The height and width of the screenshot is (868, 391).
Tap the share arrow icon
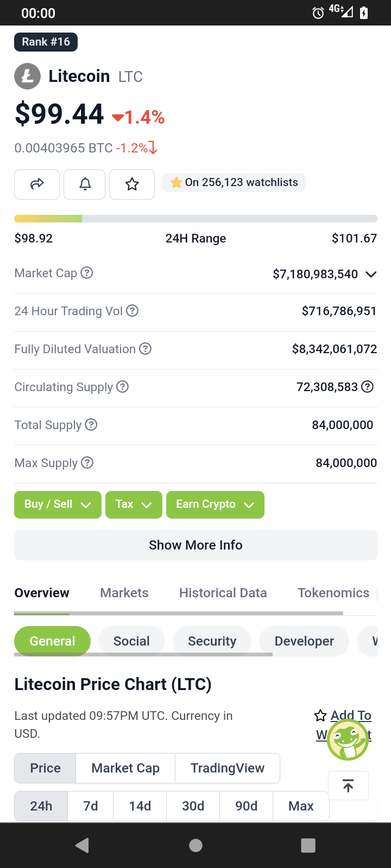[37, 184]
